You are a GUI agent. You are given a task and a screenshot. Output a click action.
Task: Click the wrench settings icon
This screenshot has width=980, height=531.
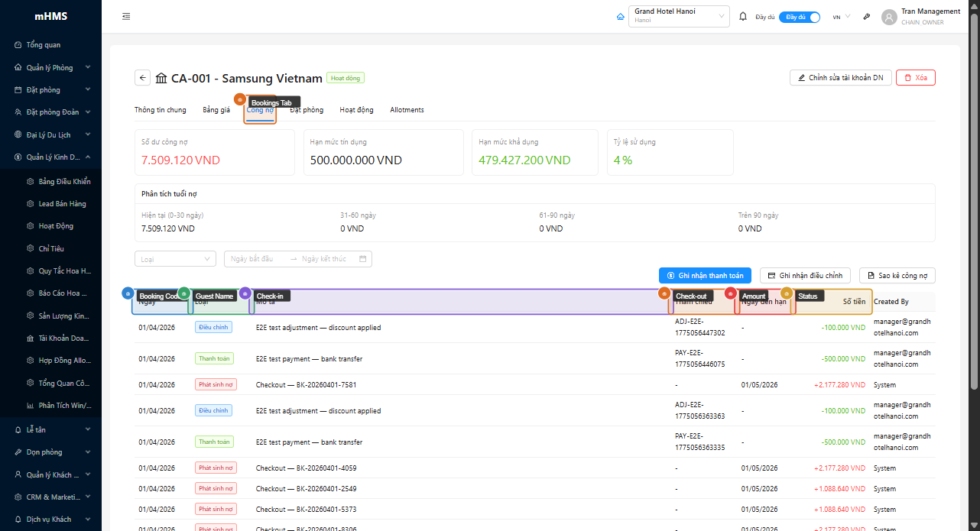(x=867, y=17)
